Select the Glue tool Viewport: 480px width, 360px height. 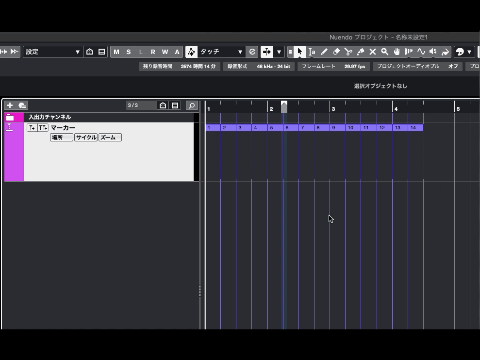[360, 52]
